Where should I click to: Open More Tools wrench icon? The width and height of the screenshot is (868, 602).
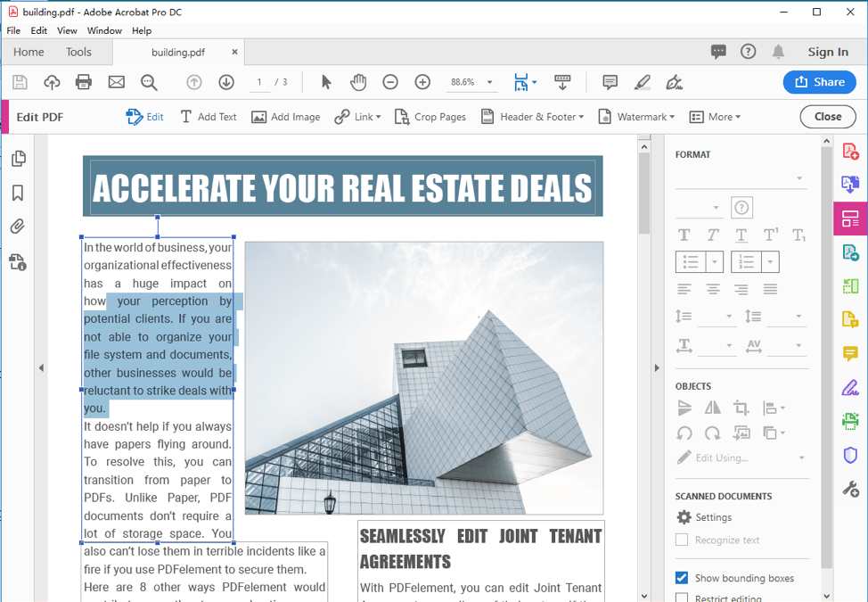tap(850, 489)
